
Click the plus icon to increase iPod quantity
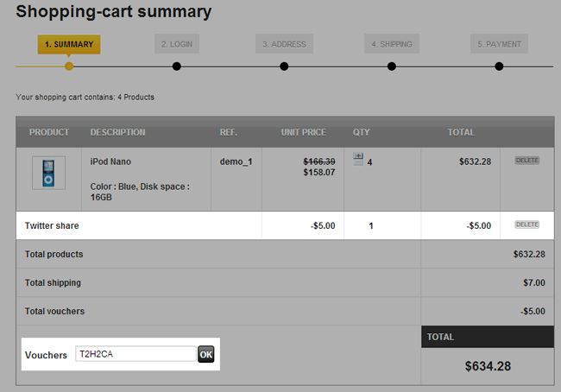(x=358, y=156)
